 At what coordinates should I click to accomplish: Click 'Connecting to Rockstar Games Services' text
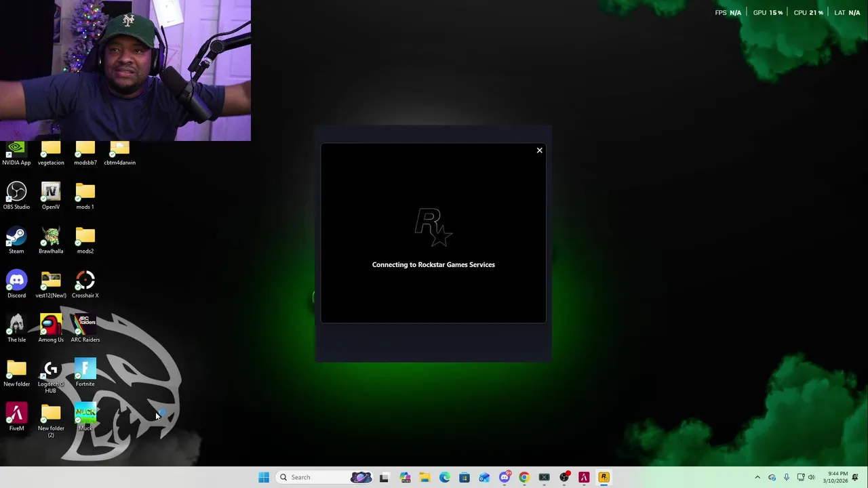coord(433,265)
